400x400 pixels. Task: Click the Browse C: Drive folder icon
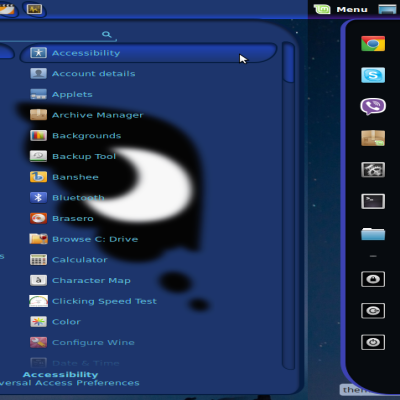(x=38, y=239)
